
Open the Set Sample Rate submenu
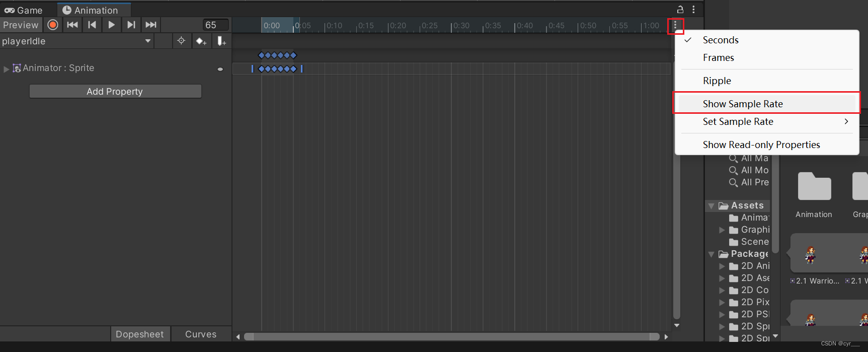(766, 121)
